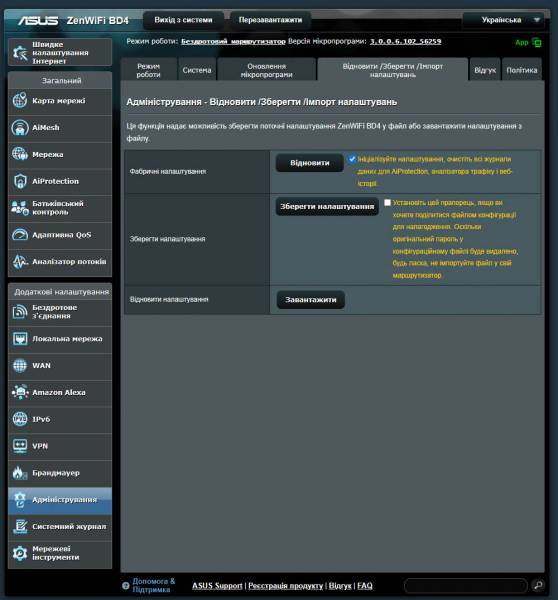Open the AiProtection menu label

click(x=55, y=181)
